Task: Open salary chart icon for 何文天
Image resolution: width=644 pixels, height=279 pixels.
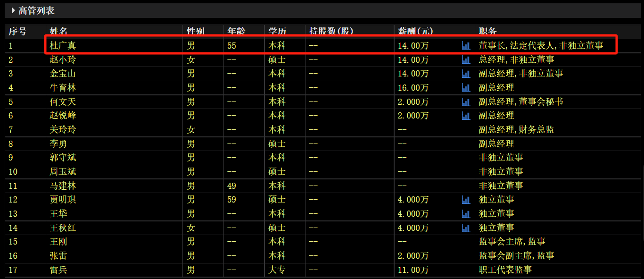Action: pyautogui.click(x=466, y=102)
